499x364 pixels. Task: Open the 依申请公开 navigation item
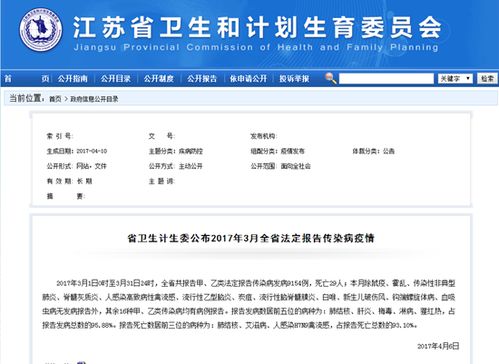[x=248, y=79]
